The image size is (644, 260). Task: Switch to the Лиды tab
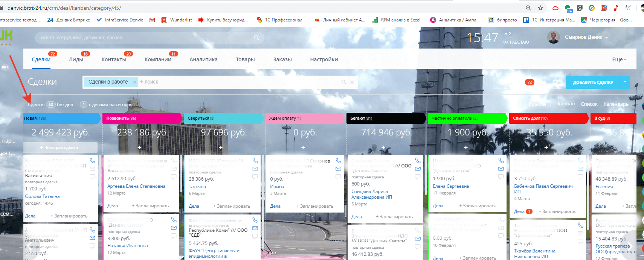[x=76, y=59]
